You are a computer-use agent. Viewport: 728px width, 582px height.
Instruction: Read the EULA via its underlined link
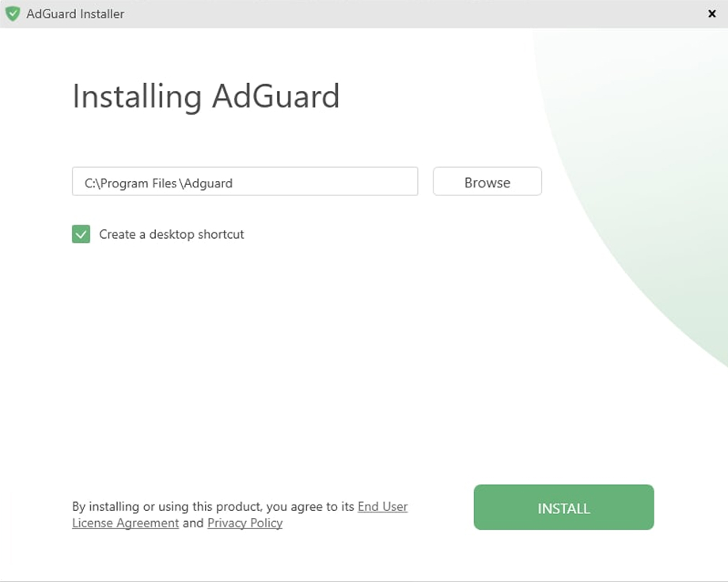tap(382, 506)
